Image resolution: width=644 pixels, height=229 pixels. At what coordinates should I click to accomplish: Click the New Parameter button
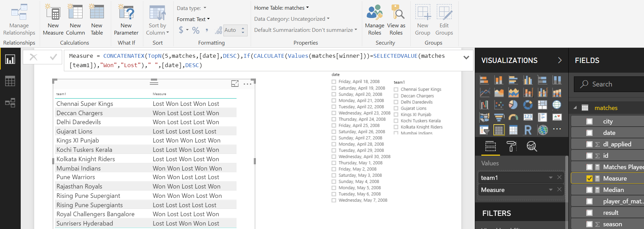click(x=126, y=20)
